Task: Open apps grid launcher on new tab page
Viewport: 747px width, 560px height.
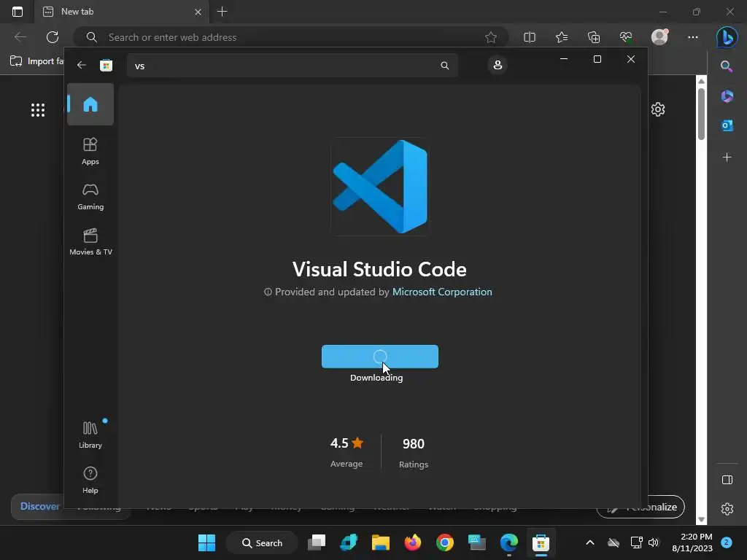Action: click(x=38, y=110)
